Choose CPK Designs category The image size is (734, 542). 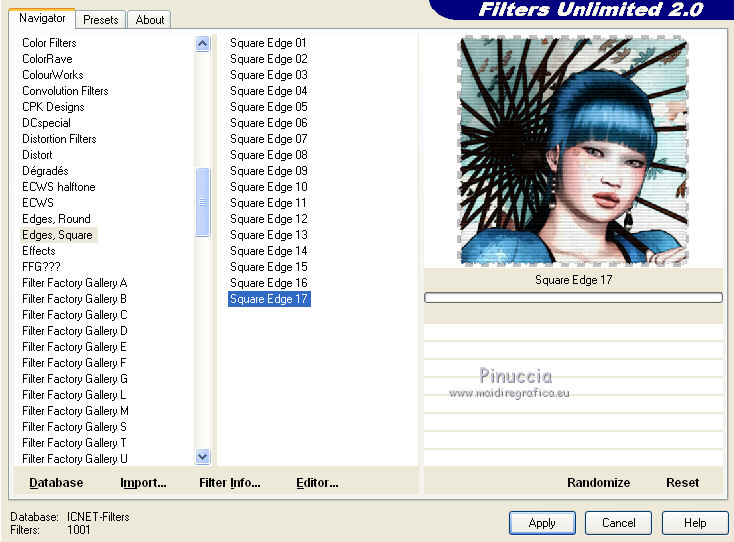coord(53,107)
